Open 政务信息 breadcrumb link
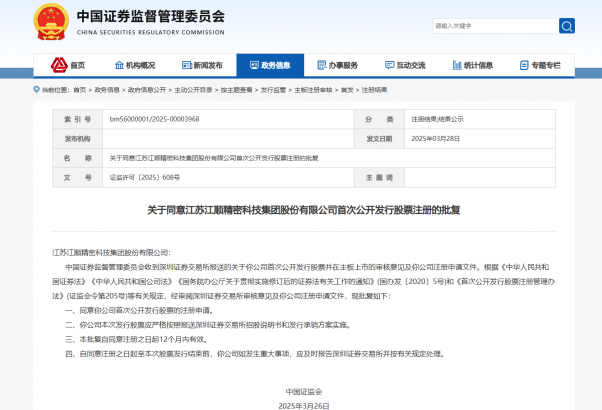This screenshot has height=410, width=602. point(107,90)
